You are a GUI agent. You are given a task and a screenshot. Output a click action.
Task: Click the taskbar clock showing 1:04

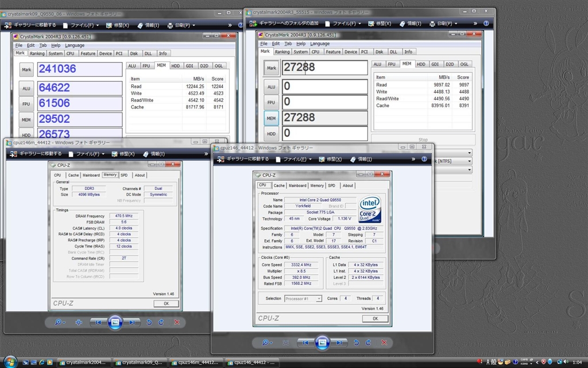(578, 362)
